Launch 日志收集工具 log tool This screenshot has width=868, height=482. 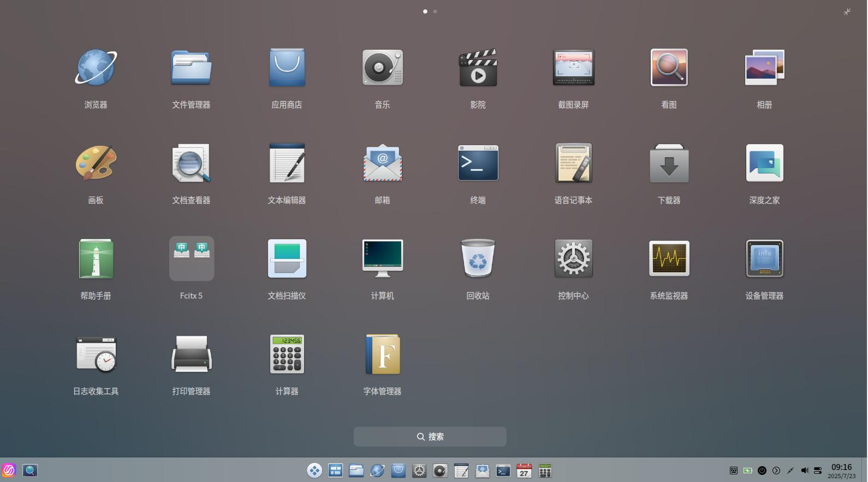pos(96,354)
